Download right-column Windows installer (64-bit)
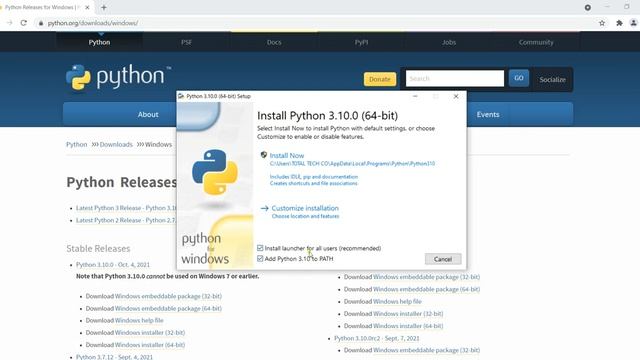Viewport: 640px width, 360px height. (408, 326)
